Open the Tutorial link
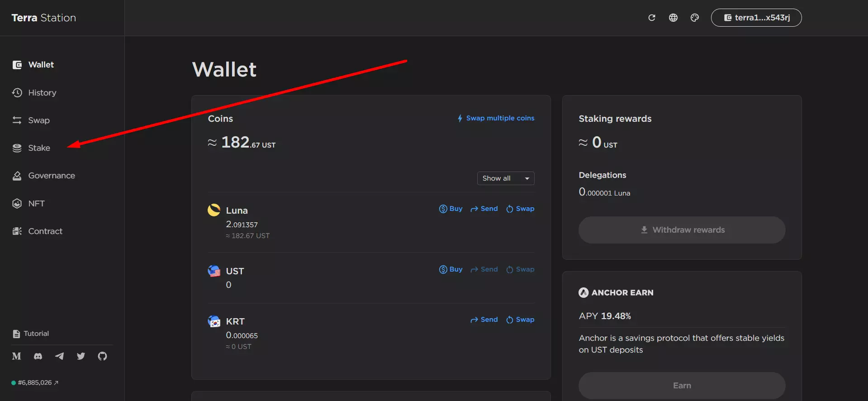This screenshot has height=401, width=868. [31, 334]
